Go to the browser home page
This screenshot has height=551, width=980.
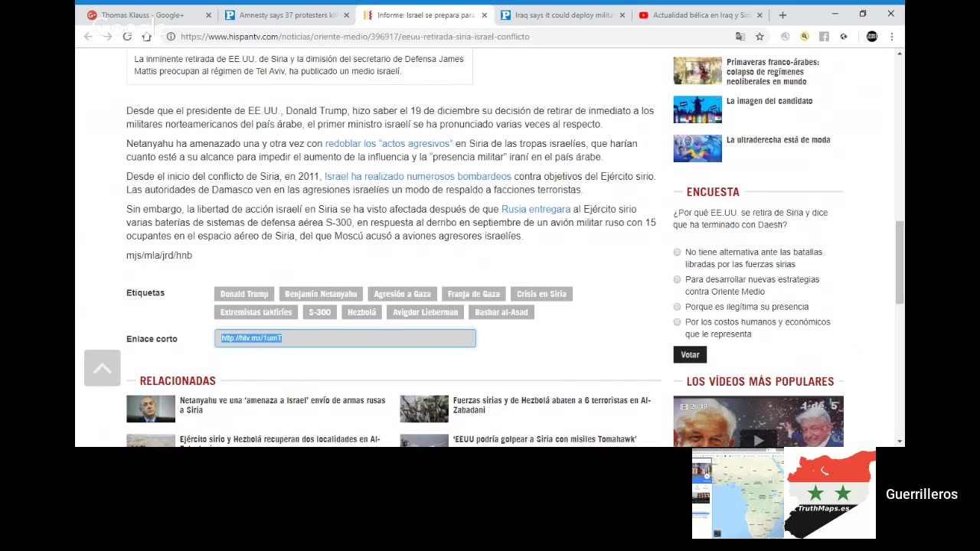147,36
